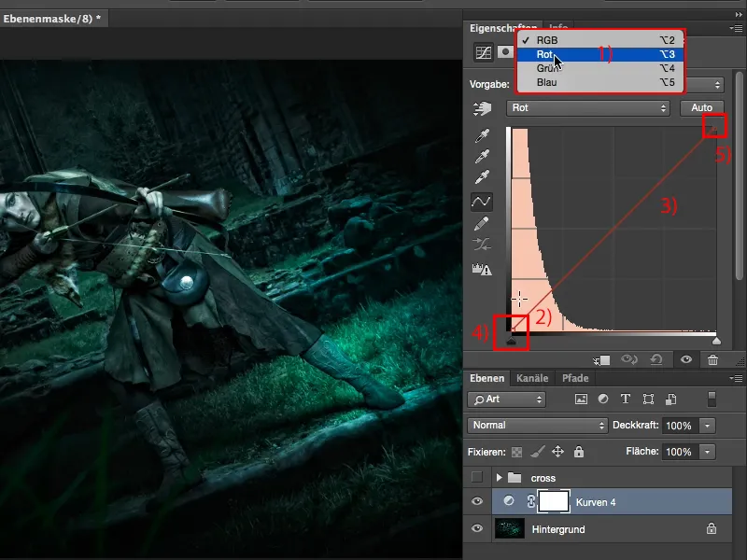Clip adjustment to layer below icon
The height and width of the screenshot is (560, 747).
(601, 360)
